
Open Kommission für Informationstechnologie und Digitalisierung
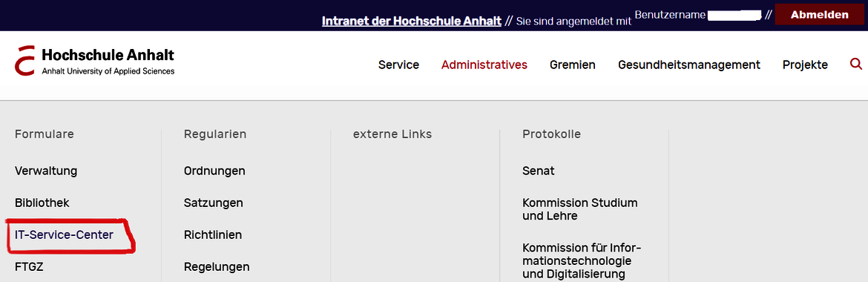tap(582, 260)
